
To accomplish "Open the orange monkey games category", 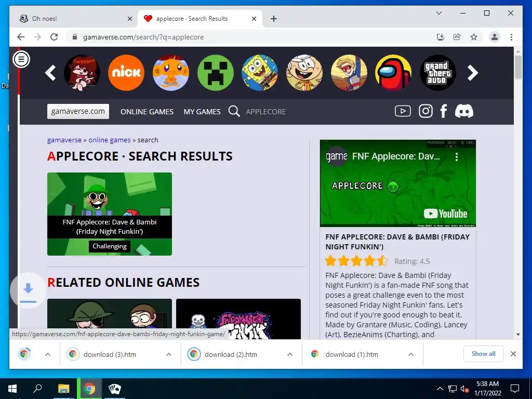I will [170, 73].
